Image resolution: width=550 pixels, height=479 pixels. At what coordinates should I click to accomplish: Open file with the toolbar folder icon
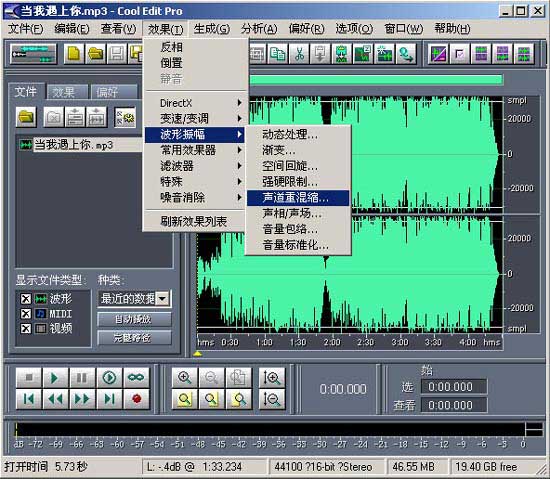pyautogui.click(x=95, y=54)
